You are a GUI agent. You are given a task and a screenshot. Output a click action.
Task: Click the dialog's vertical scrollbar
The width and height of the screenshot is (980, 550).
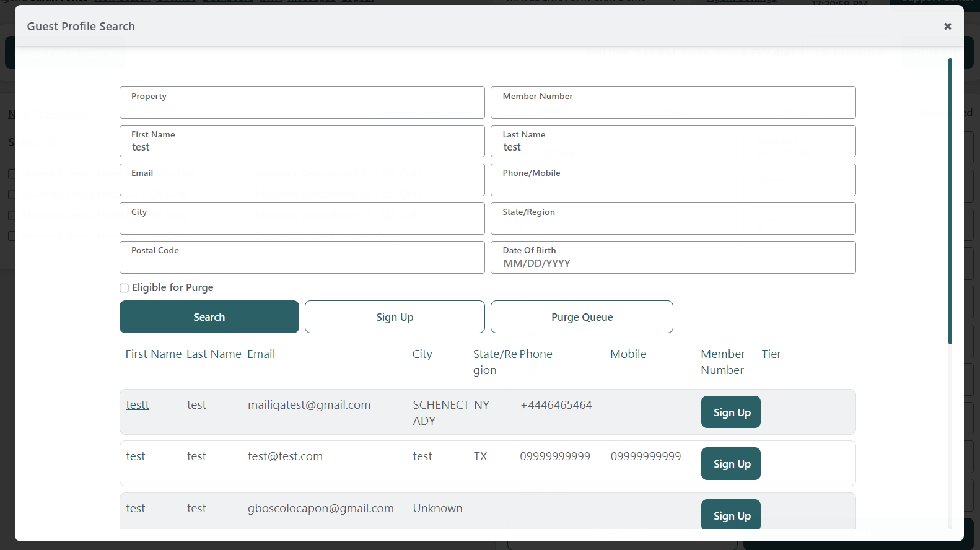point(950,201)
